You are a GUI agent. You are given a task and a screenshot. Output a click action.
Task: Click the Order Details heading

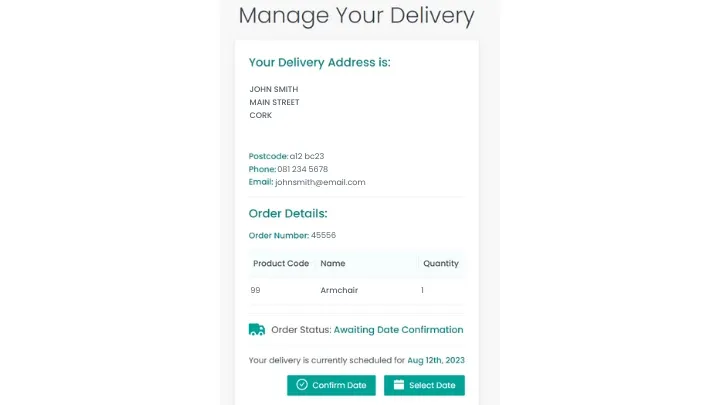click(x=288, y=214)
